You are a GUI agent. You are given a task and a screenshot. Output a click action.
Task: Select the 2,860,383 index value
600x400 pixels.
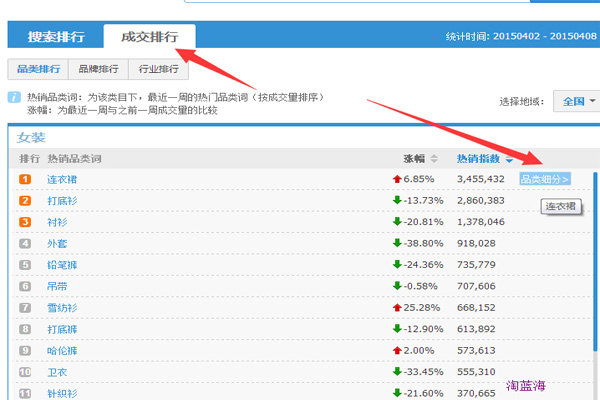point(481,201)
